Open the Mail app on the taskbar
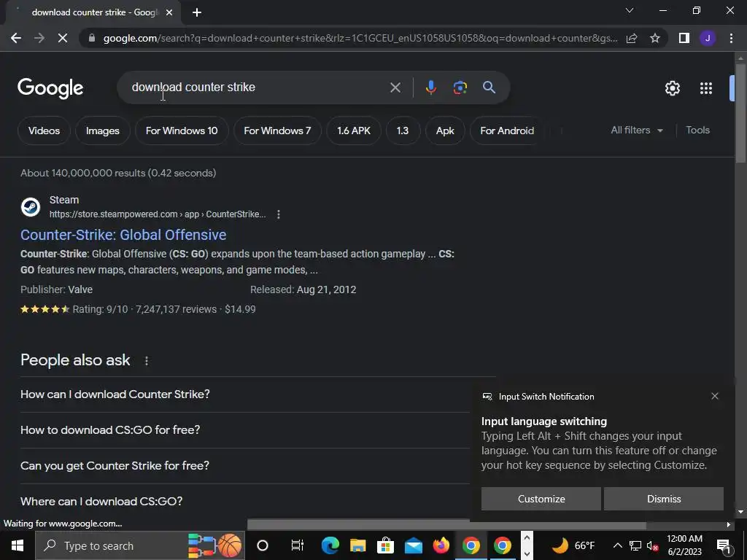747x560 pixels. [414, 545]
